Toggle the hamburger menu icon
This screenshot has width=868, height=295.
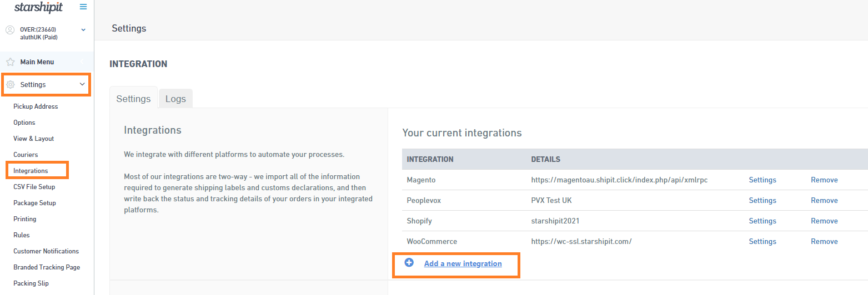tap(83, 7)
